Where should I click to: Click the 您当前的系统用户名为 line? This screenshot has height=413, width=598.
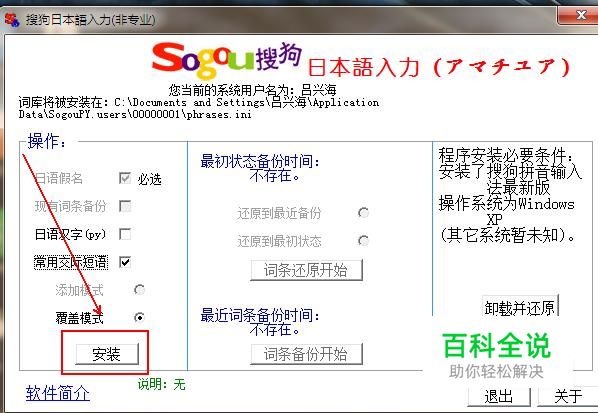click(252, 90)
